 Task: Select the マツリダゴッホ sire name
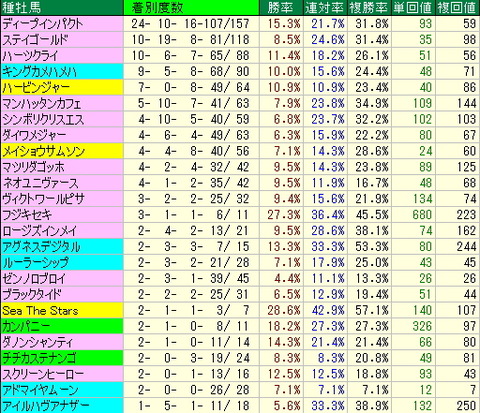(x=33, y=167)
